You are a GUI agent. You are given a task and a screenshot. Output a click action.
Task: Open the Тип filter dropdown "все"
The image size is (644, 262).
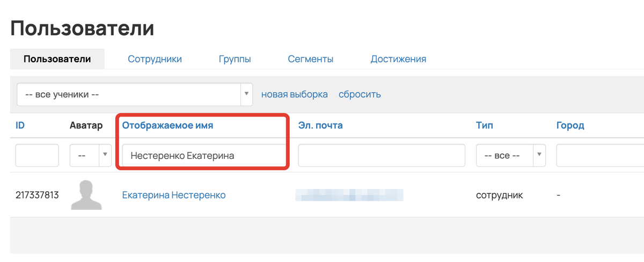pyautogui.click(x=511, y=156)
